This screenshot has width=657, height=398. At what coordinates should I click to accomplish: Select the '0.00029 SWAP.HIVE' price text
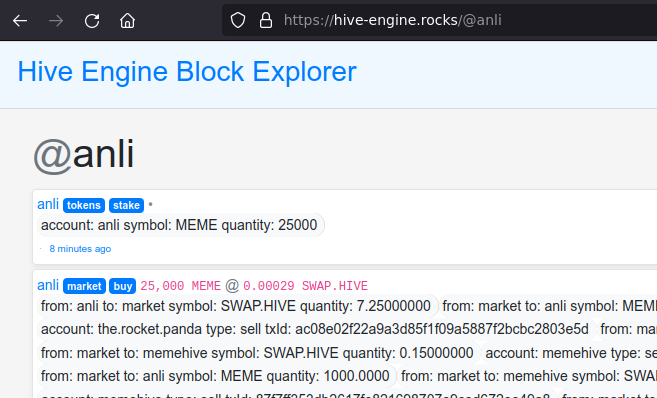tap(305, 286)
